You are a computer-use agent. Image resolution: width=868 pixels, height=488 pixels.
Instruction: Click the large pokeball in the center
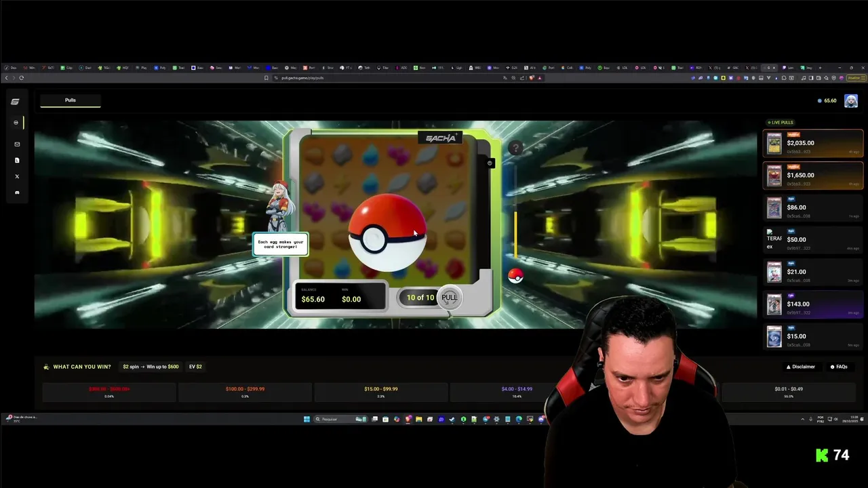[387, 233]
